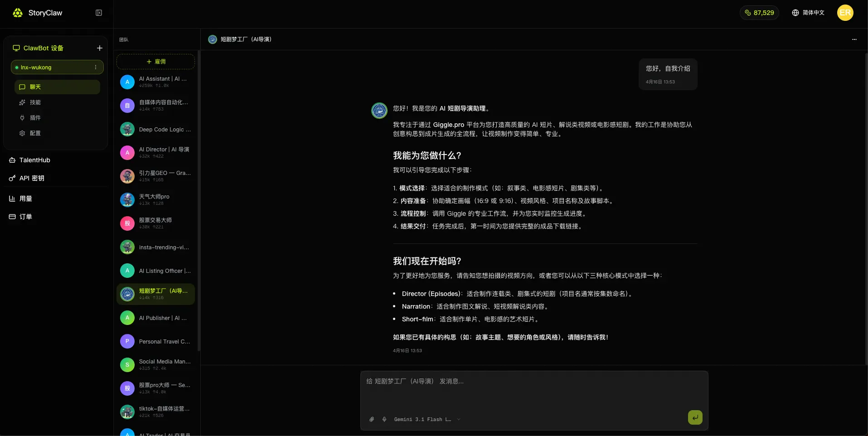Image resolution: width=868 pixels, height=436 pixels.
Task: Select 自媒体内容自动化 agent
Action: tap(156, 106)
